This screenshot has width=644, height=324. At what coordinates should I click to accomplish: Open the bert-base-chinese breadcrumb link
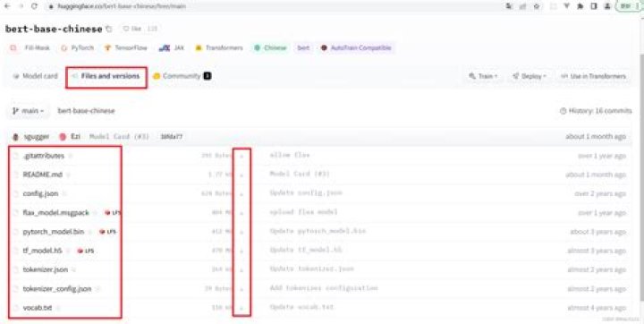pos(86,111)
